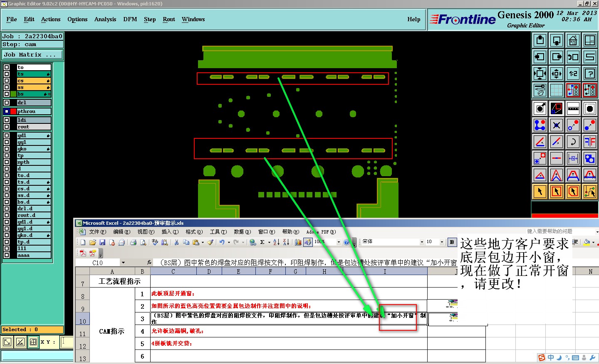Viewport: 599px width, 364px height.
Task: Toggle display checkbox for layer 'cs'
Action: coord(7,81)
